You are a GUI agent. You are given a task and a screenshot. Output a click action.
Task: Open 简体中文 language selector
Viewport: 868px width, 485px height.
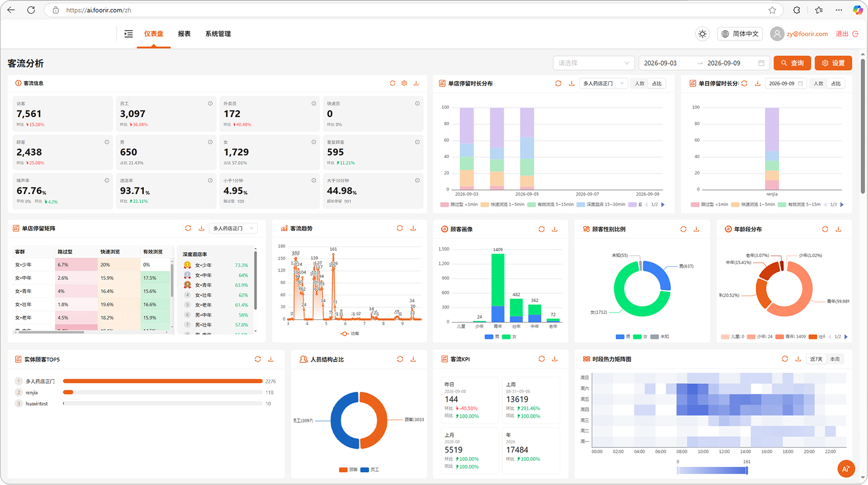coord(740,34)
